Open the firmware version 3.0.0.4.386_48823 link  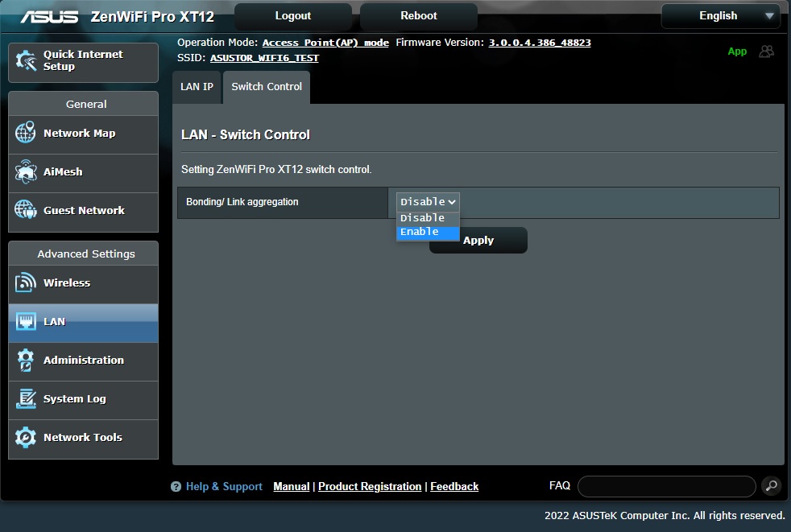(x=540, y=43)
